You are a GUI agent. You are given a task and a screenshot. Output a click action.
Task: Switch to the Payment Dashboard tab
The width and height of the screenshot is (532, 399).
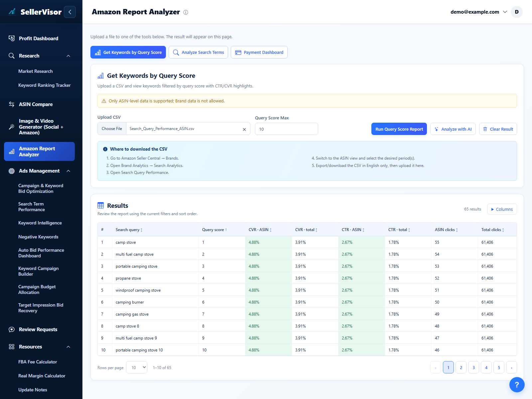[x=259, y=52]
